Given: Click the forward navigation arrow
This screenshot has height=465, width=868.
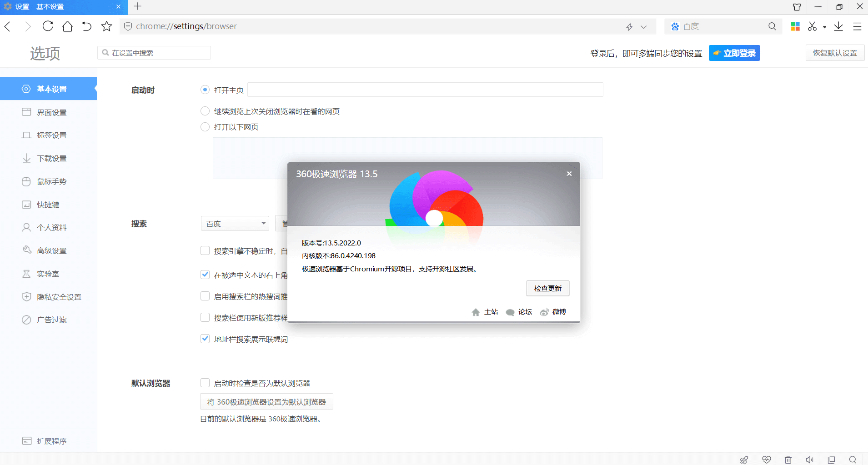Looking at the screenshot, I should [28, 26].
